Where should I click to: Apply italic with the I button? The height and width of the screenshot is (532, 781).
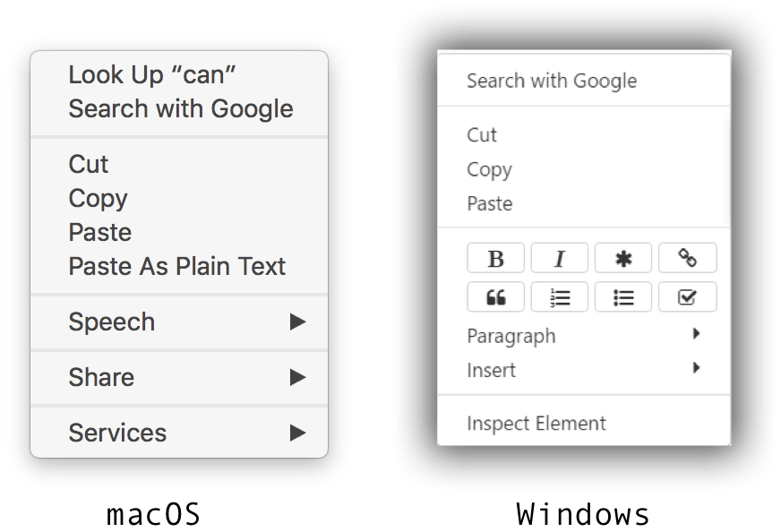click(560, 259)
